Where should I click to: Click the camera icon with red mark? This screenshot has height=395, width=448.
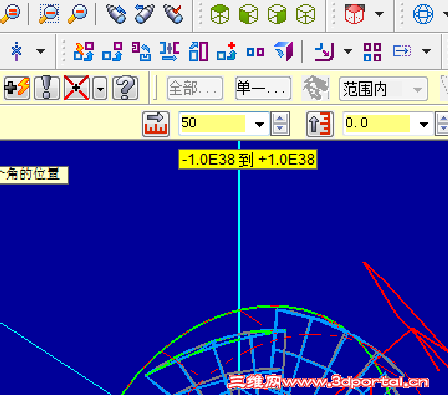pyautogui.click(x=173, y=14)
